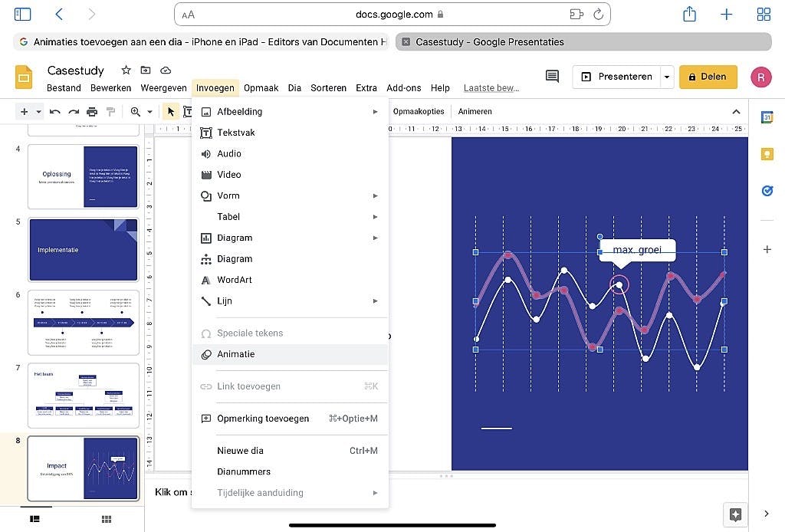785x532 pixels.
Task: Open Afbeelding submenu
Action: (x=290, y=112)
